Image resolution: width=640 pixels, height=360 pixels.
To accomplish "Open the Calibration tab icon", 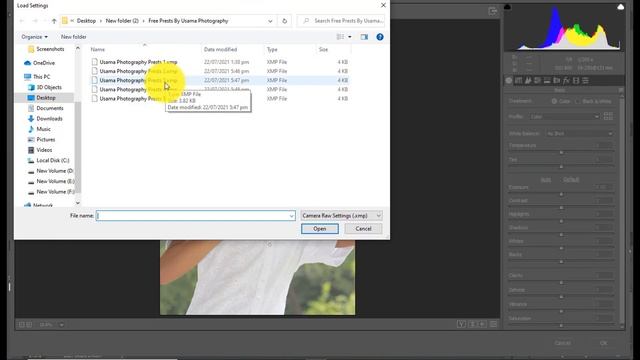I will point(576,80).
